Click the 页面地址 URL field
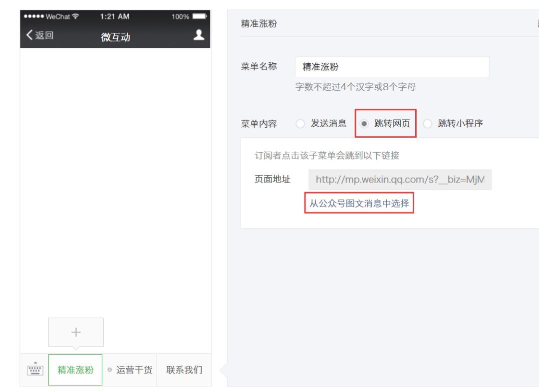 pos(400,180)
